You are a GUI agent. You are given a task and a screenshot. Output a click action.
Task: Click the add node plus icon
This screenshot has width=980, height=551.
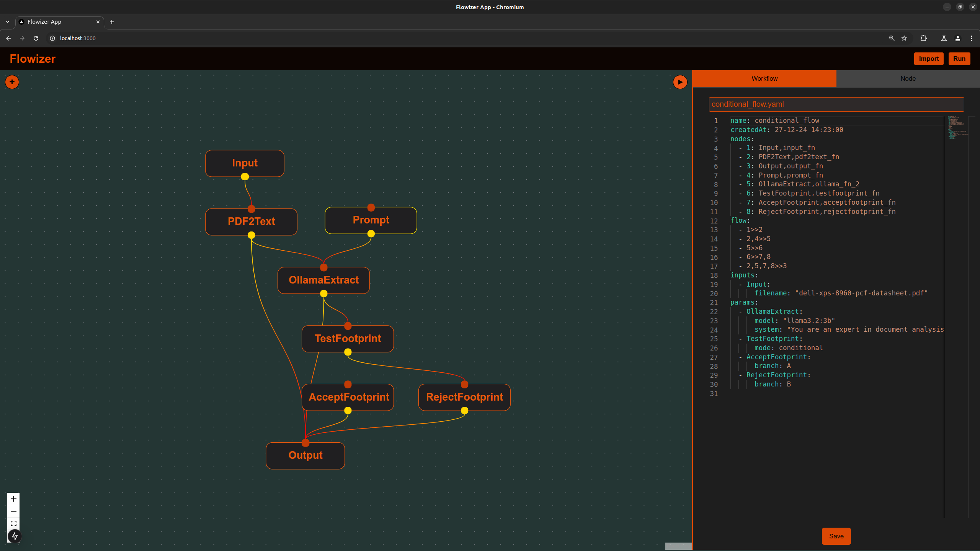point(12,82)
